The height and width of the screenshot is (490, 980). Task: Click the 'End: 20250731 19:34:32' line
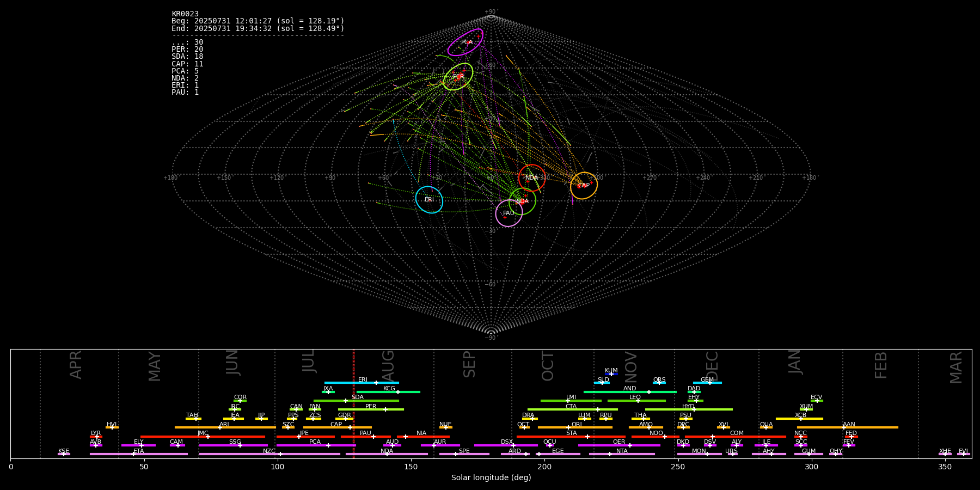point(258,28)
